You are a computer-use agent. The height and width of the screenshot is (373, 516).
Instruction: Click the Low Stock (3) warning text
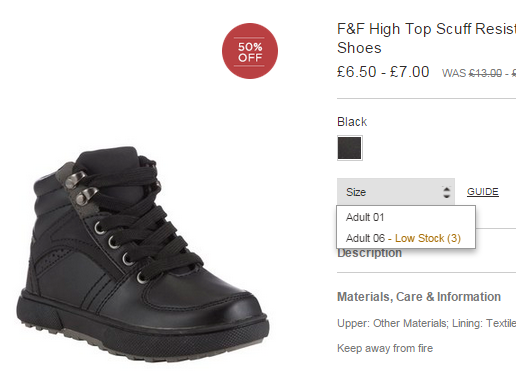tap(428, 238)
